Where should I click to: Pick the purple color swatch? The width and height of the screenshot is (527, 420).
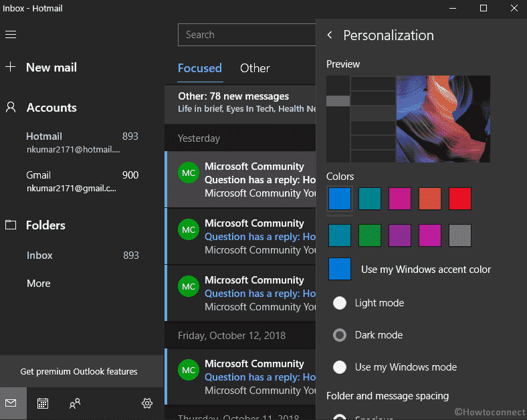(400, 235)
